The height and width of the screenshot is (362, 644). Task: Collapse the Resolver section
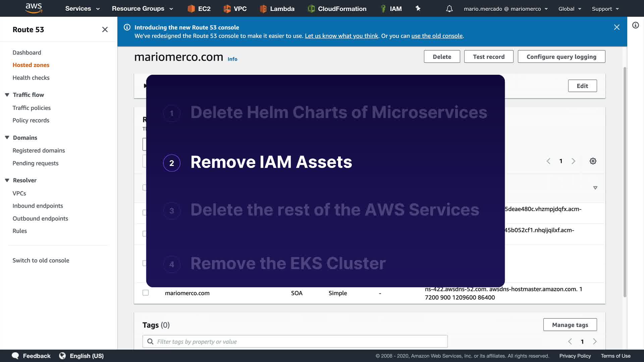coord(7,180)
